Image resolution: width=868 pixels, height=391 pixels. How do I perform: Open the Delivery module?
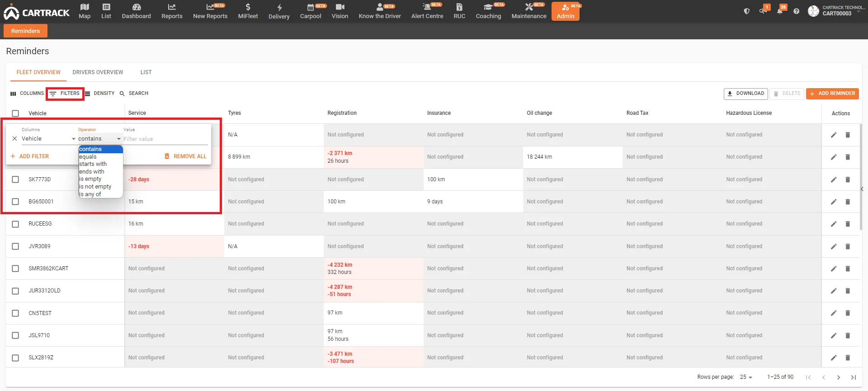pyautogui.click(x=279, y=12)
